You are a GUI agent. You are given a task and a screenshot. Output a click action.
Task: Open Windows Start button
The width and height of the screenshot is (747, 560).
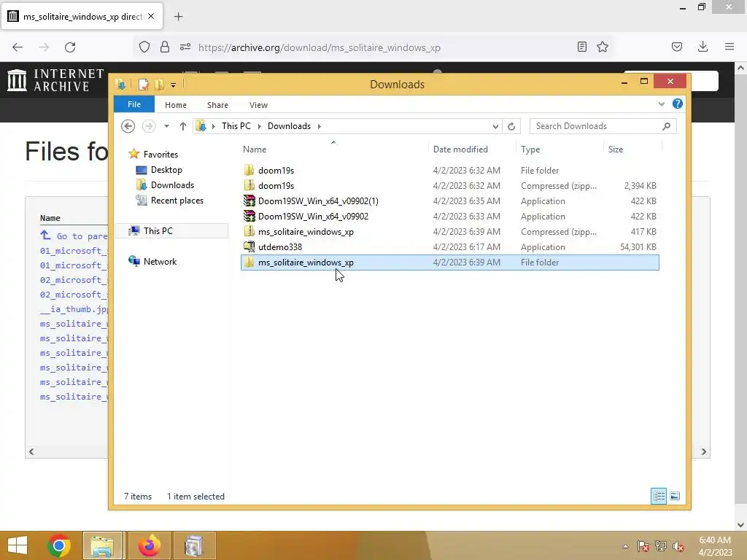[x=18, y=545]
